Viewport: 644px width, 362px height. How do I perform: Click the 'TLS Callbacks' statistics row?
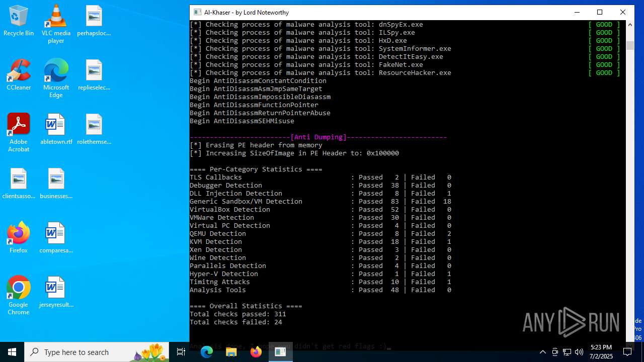[x=320, y=177]
